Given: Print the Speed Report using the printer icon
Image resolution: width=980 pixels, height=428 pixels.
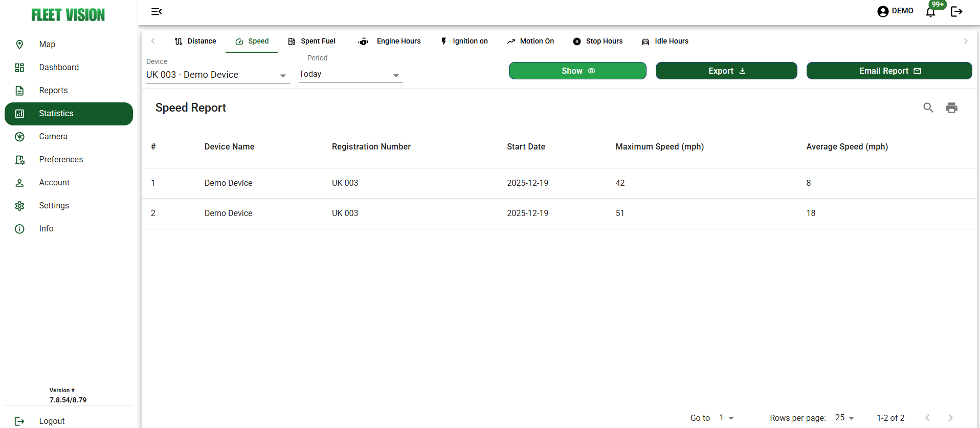Looking at the screenshot, I should click(951, 108).
